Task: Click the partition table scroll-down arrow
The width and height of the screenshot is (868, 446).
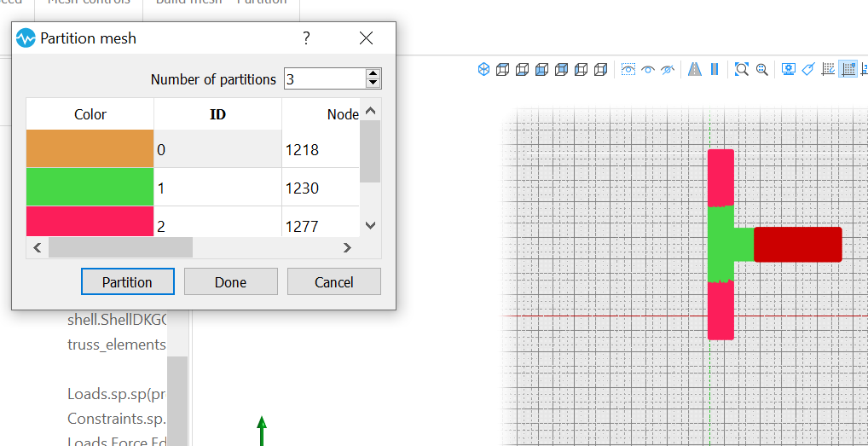Action: pos(370,226)
